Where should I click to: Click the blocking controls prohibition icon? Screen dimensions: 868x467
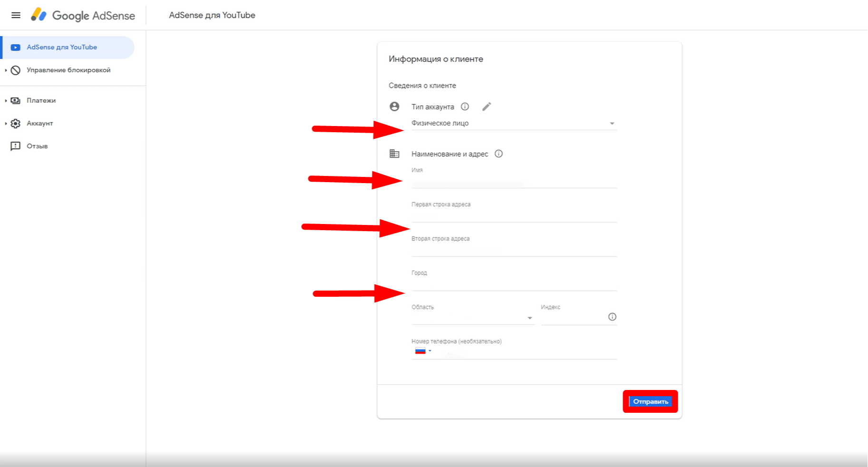pos(16,70)
